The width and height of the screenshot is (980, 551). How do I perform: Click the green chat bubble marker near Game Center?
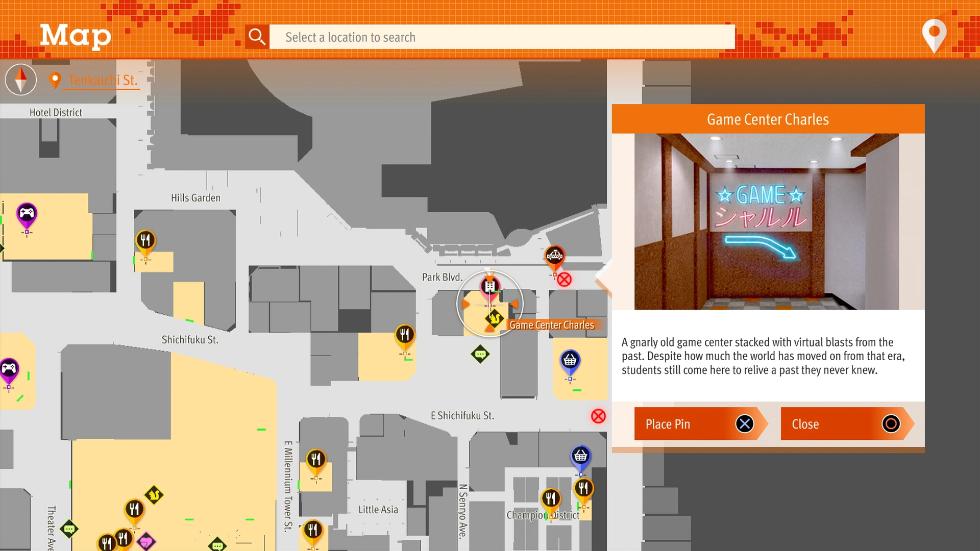480,354
